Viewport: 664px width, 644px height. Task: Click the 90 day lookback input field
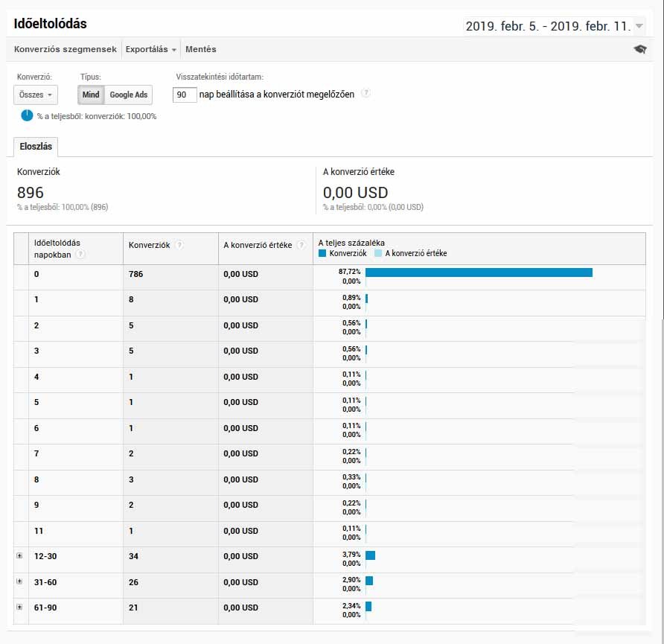click(185, 95)
